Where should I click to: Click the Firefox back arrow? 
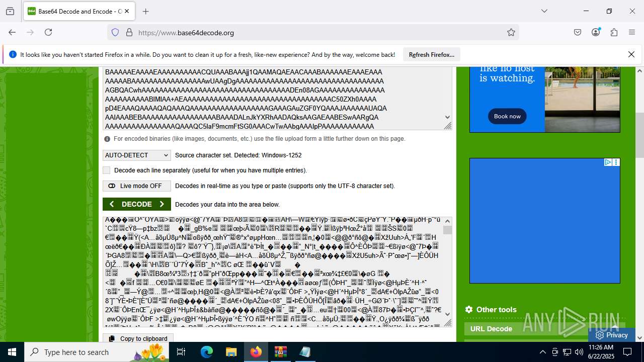tap(12, 32)
